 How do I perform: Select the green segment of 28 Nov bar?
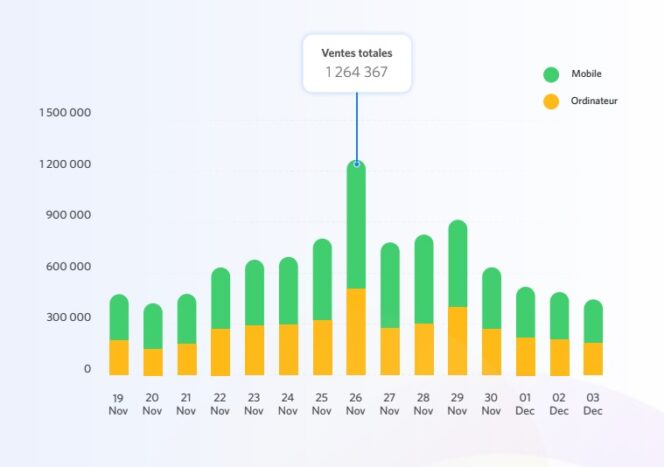[424, 279]
